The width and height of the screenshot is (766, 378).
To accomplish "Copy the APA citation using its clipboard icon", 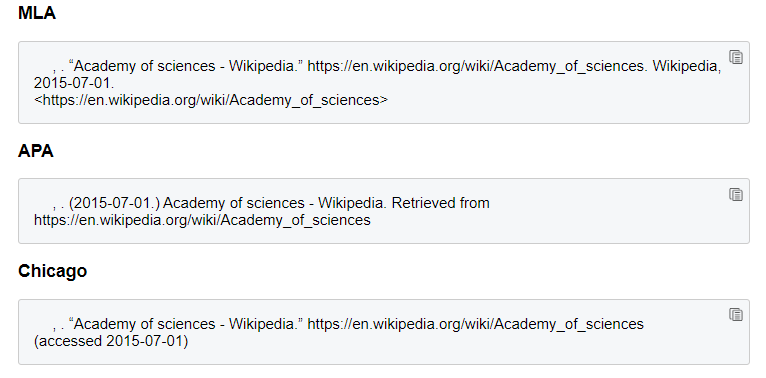I will coord(736,194).
